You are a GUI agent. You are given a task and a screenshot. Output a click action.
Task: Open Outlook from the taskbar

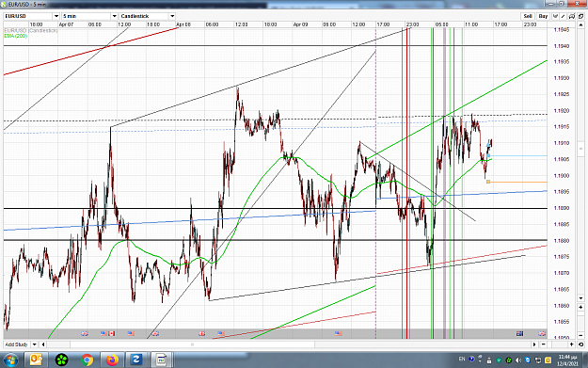click(36, 360)
